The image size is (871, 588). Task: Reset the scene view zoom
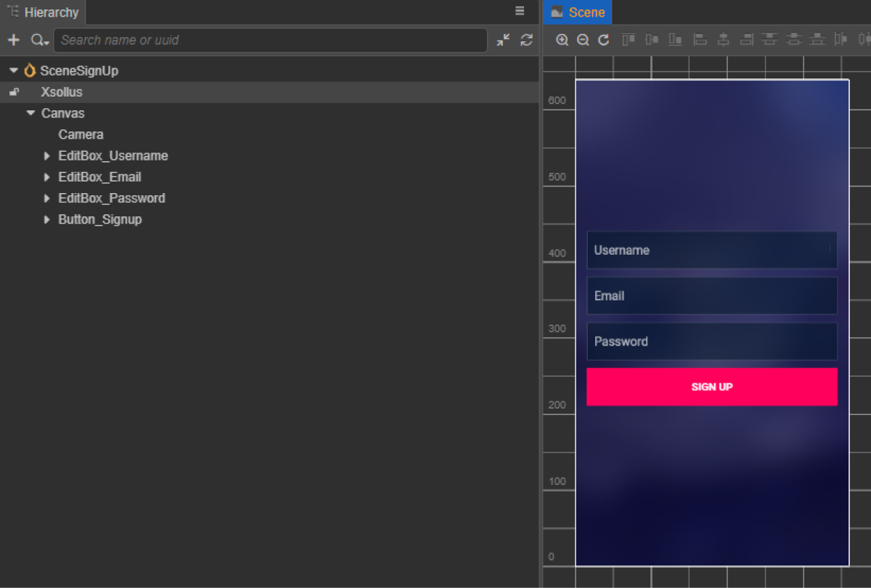(x=603, y=40)
